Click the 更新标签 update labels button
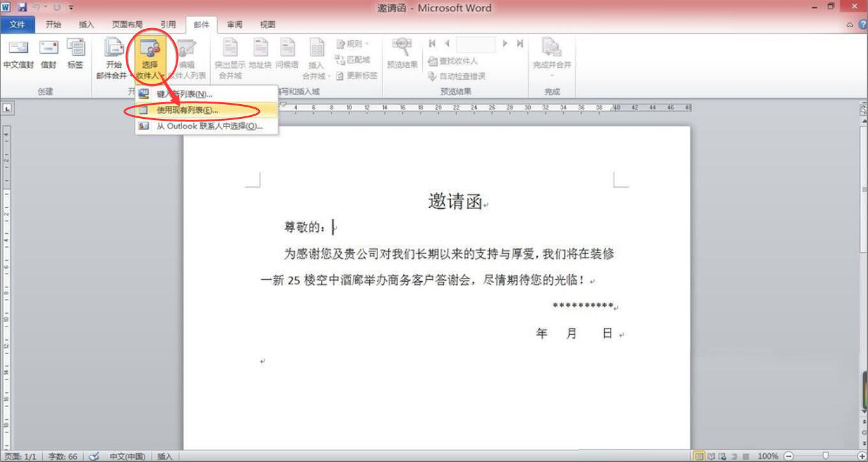 coord(356,75)
